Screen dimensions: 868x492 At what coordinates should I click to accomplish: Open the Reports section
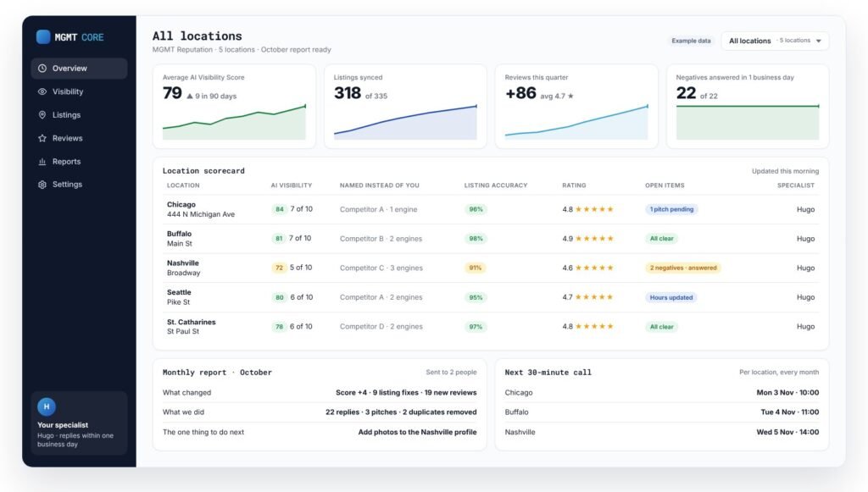(79, 162)
